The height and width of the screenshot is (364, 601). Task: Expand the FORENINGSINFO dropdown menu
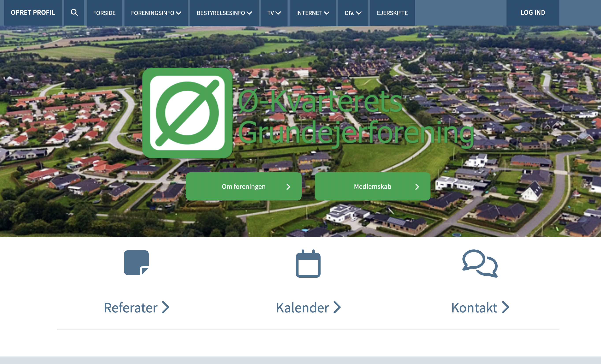[x=156, y=13]
